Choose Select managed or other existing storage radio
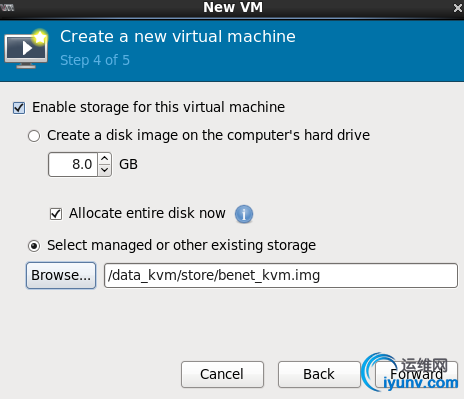 coord(34,246)
